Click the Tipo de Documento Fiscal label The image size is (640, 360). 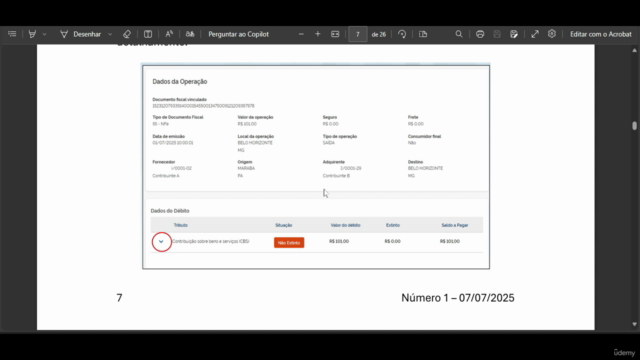(x=178, y=117)
